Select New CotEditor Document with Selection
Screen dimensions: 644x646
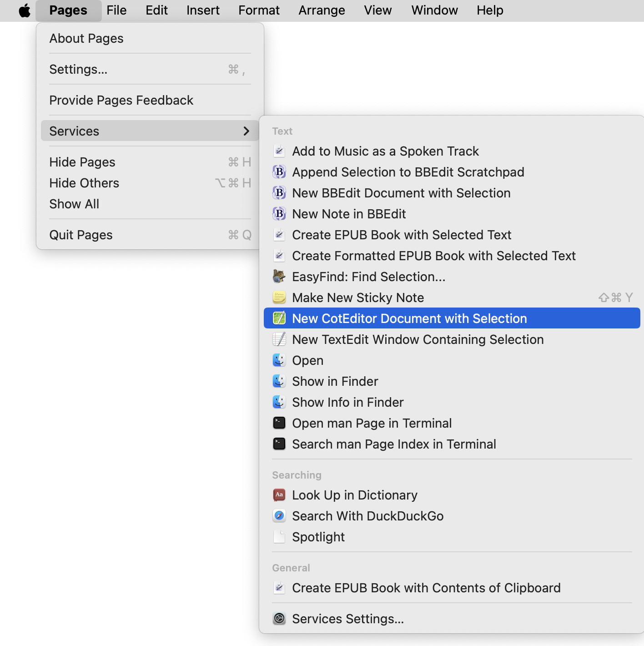click(x=452, y=318)
